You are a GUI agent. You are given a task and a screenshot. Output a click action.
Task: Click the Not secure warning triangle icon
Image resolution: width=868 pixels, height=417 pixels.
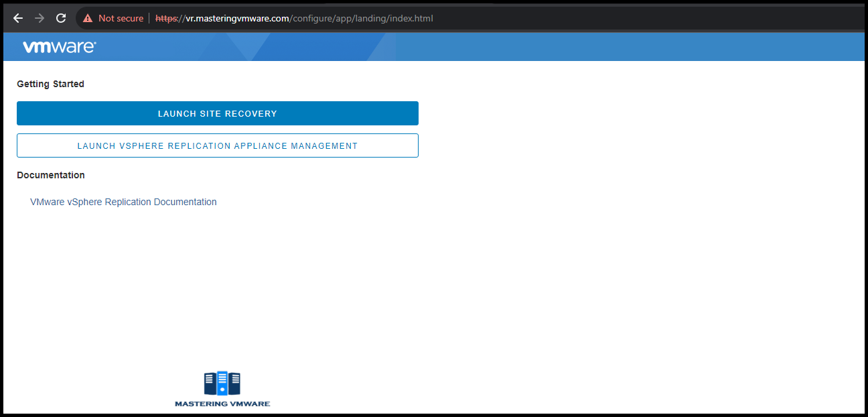pos(87,18)
